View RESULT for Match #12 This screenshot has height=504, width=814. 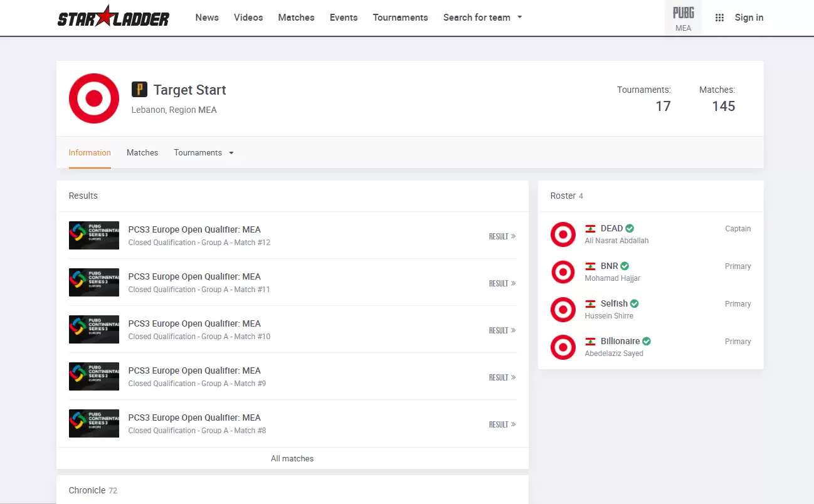pos(502,236)
